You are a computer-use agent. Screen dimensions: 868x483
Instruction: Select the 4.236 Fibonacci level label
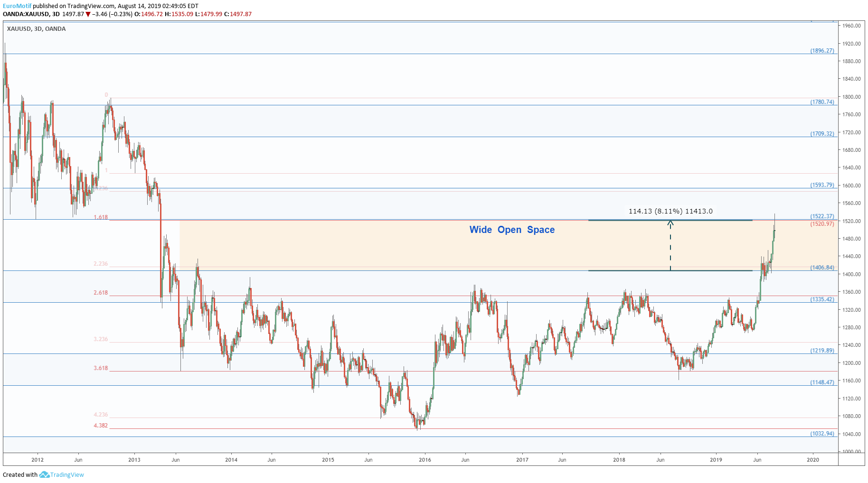(101, 415)
